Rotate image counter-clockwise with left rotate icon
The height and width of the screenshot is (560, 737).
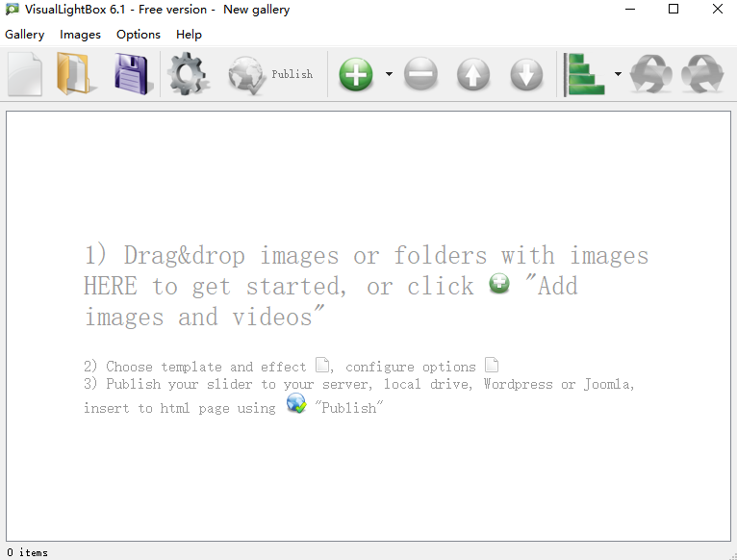[650, 74]
